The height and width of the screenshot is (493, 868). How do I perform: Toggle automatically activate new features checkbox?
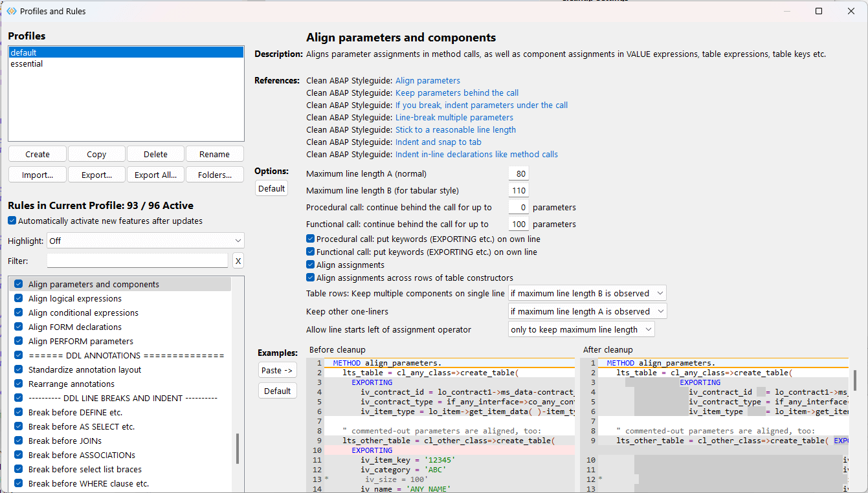(x=13, y=221)
